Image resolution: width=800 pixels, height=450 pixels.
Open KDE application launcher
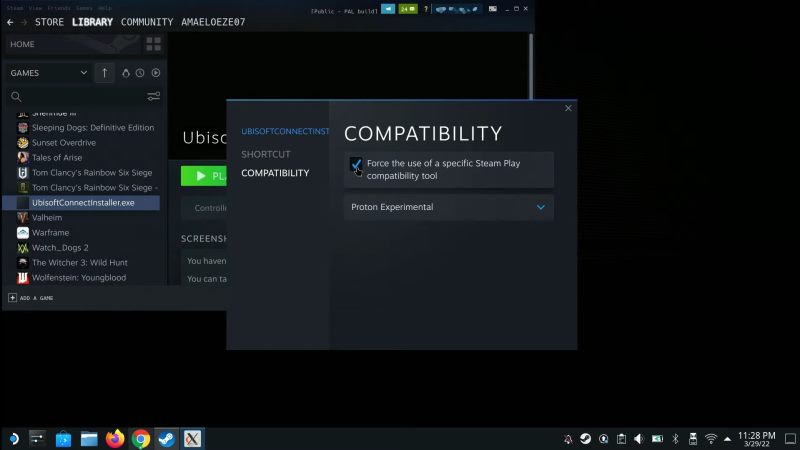tap(13, 439)
